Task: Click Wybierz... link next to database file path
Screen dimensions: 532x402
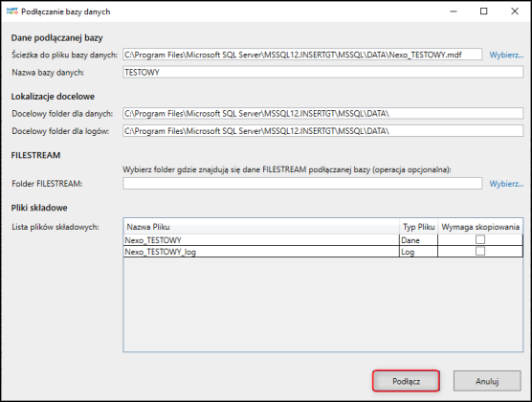Action: point(506,55)
